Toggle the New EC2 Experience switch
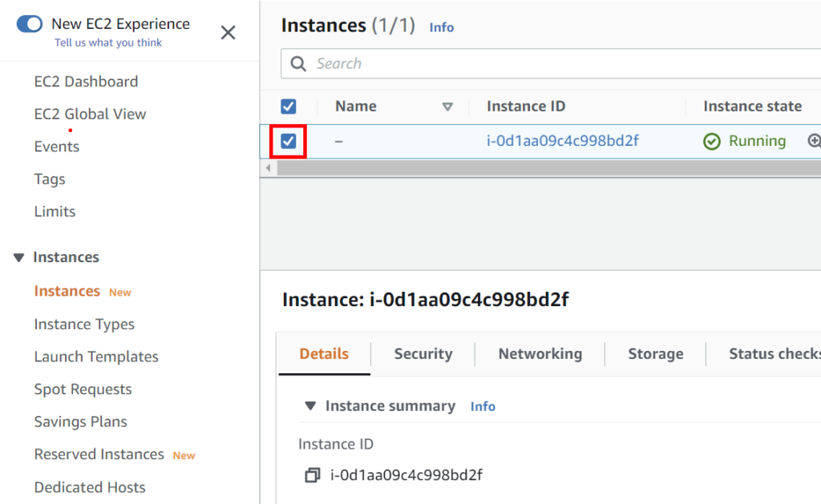 coord(30,24)
